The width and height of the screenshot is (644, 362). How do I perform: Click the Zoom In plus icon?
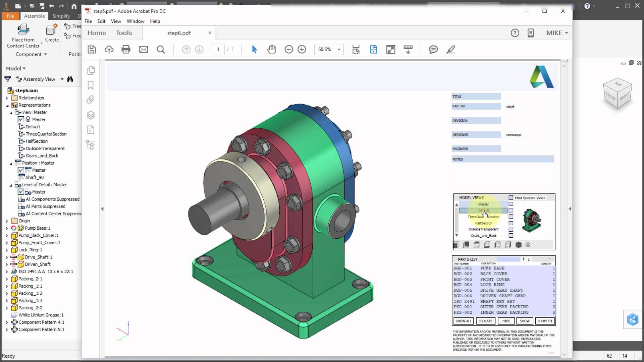click(x=302, y=50)
